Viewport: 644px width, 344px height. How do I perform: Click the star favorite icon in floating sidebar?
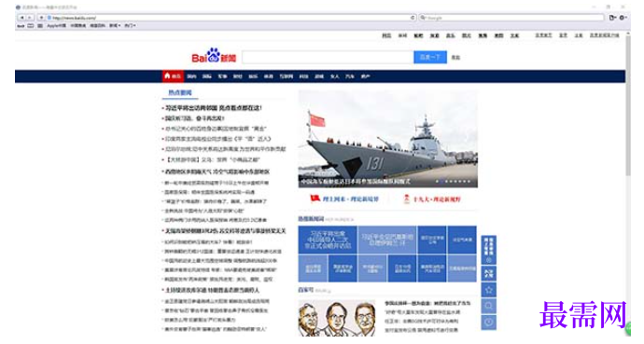(x=489, y=290)
